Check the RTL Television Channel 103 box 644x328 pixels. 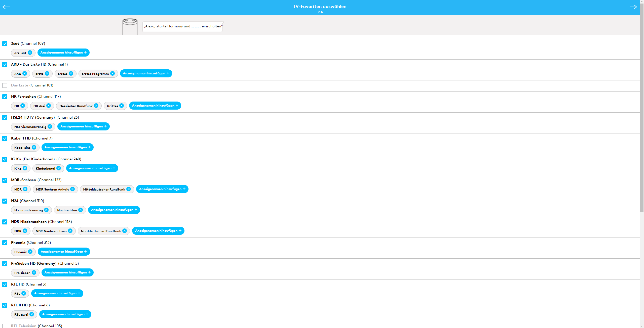coord(5,326)
